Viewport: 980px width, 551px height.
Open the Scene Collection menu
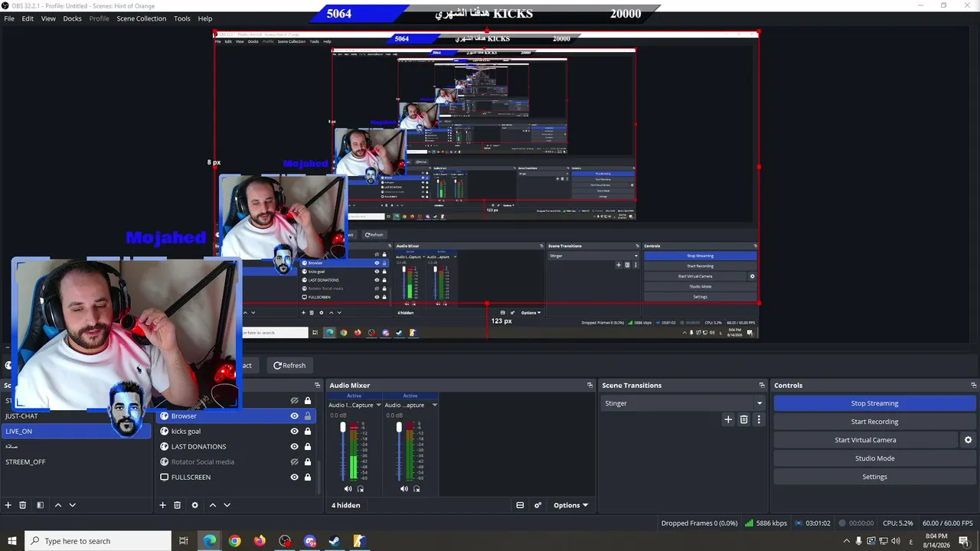point(141,18)
